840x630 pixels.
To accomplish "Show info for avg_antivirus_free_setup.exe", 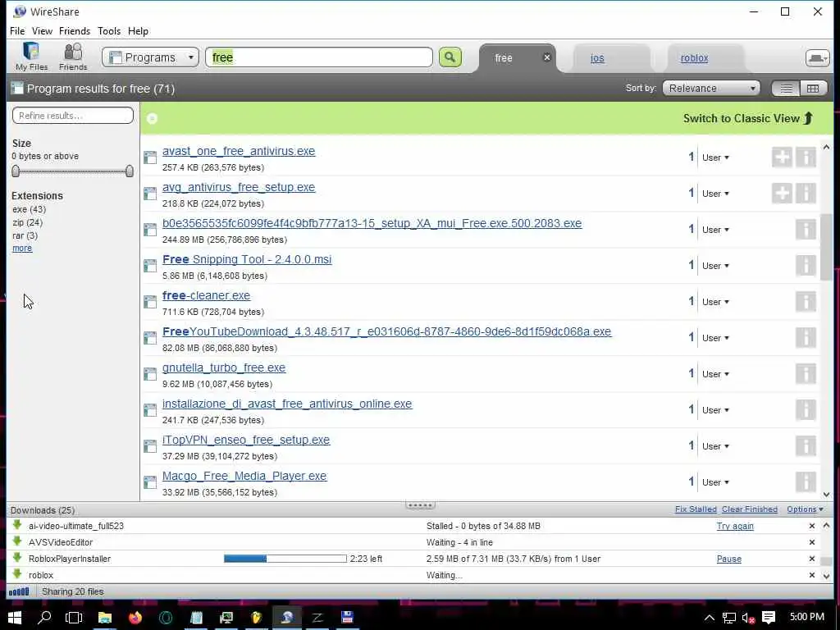I will pos(806,193).
